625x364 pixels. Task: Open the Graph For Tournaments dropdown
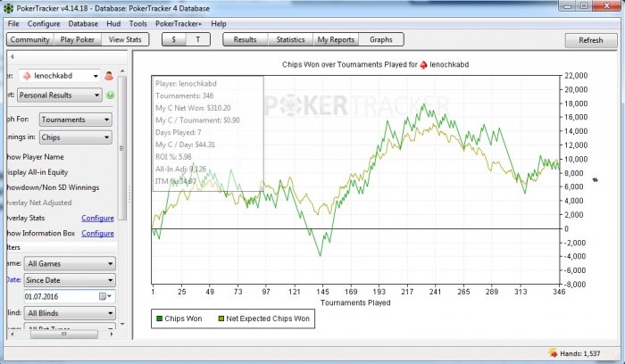[76, 120]
